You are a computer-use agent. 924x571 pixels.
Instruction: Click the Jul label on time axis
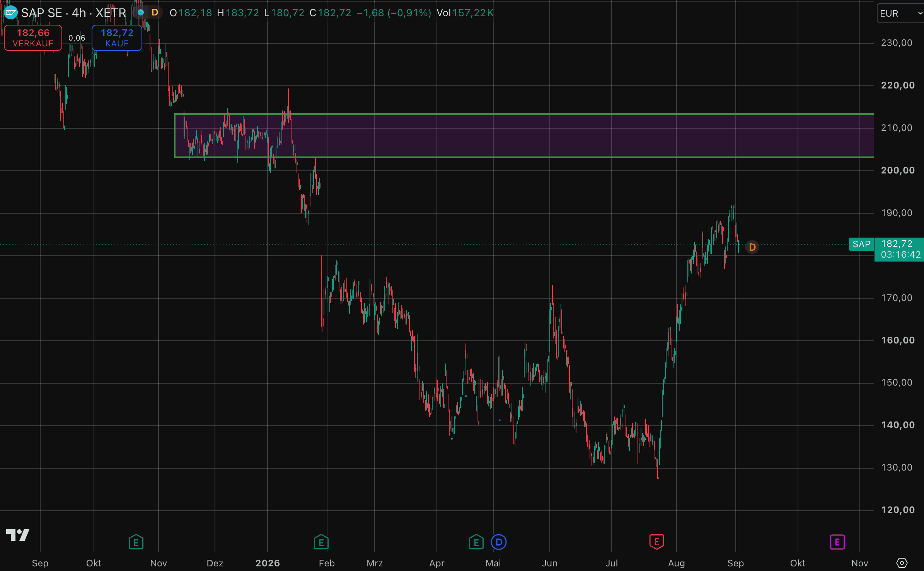coord(612,563)
